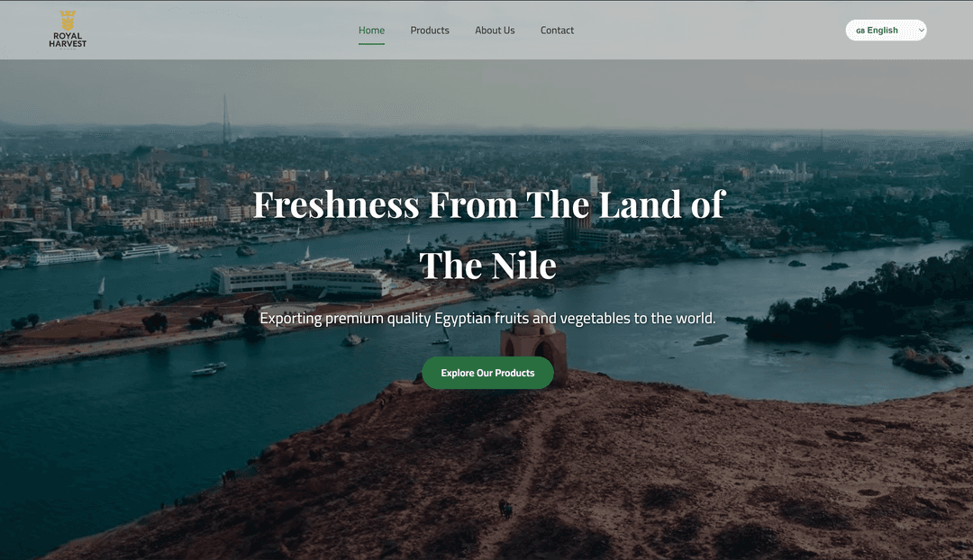Open the Products page from navigation
The image size is (973, 560).
click(x=430, y=31)
